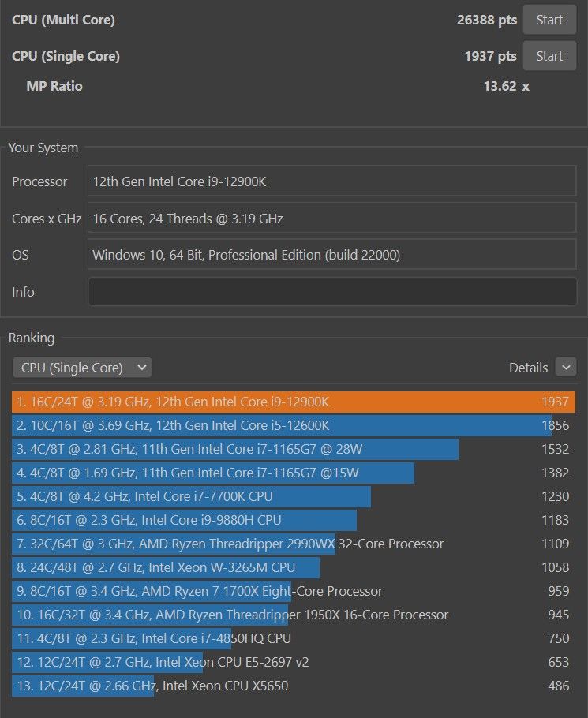Screen dimensions: 588x718
Task: Select the i5-12600K ranking row
Action: [237, 425]
